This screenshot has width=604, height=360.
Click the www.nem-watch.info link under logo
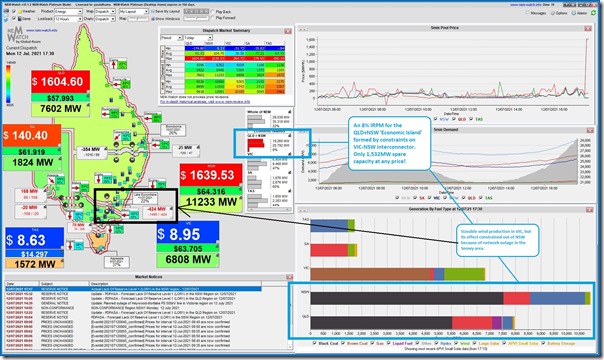pos(42,30)
